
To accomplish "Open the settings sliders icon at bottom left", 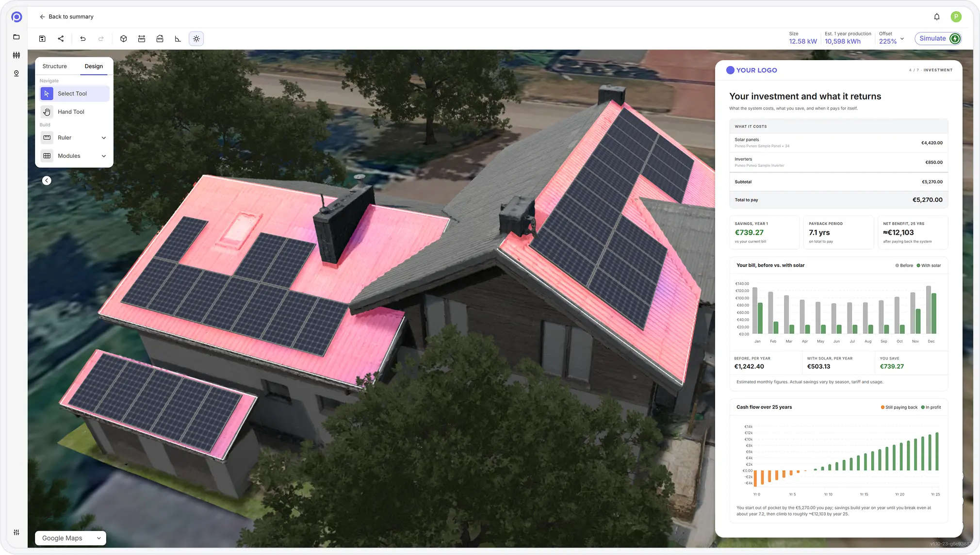I will (x=16, y=532).
